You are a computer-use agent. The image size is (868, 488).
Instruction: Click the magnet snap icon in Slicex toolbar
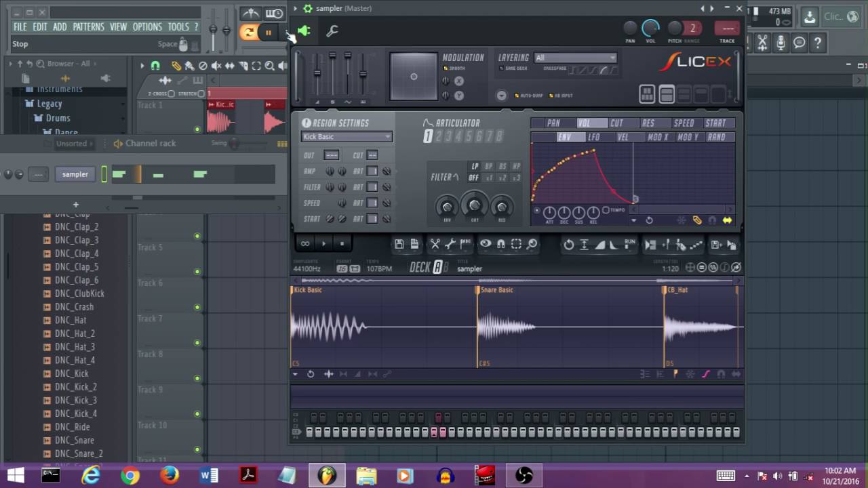pos(501,244)
